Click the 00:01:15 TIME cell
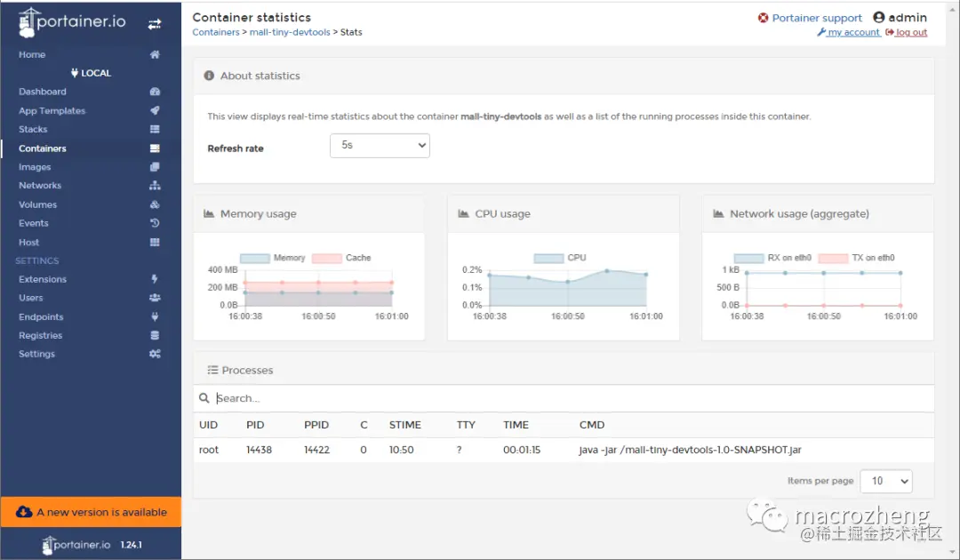The height and width of the screenshot is (560, 960). (x=522, y=450)
